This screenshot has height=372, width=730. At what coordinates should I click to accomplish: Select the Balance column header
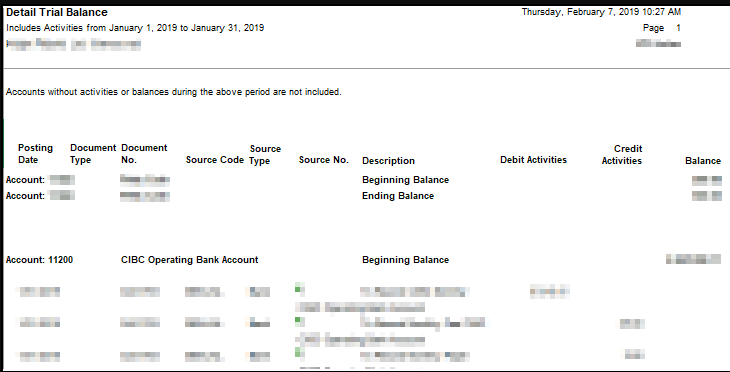pyautogui.click(x=703, y=161)
